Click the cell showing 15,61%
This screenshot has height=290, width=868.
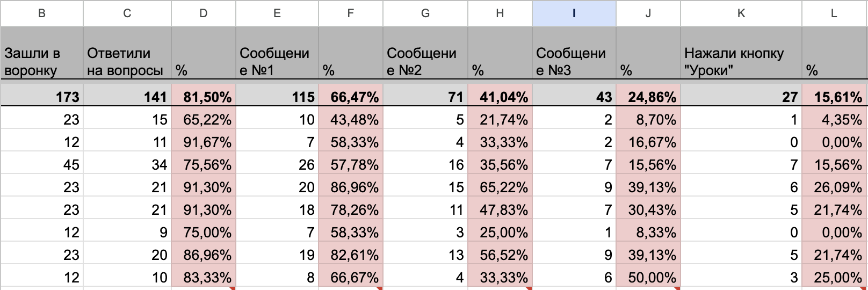(x=835, y=97)
